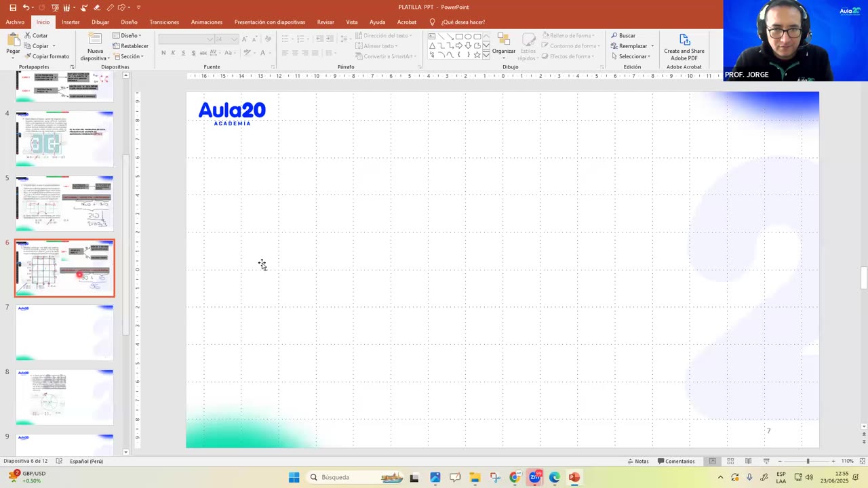Select the triangle shape in shapes gallery
Viewport: 868px width, 488px height.
coord(432,45)
